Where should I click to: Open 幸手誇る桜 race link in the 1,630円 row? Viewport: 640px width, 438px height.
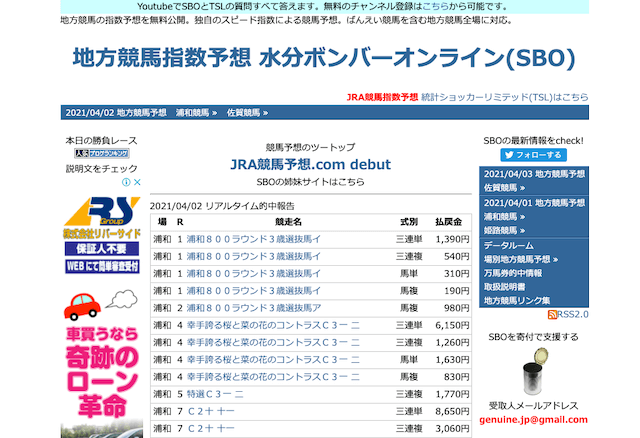pos(273,360)
